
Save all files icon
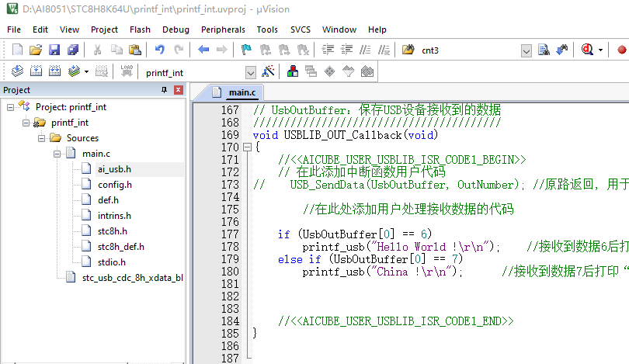click(x=73, y=50)
